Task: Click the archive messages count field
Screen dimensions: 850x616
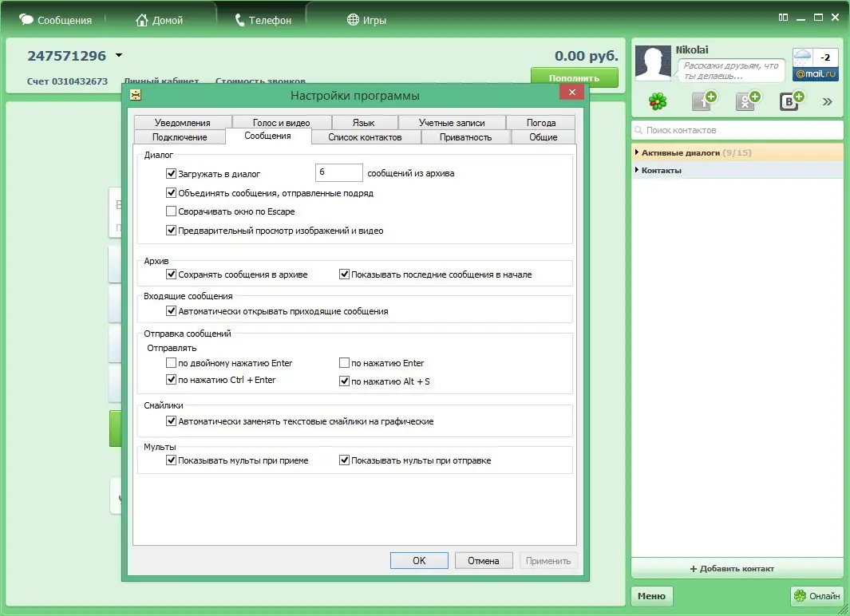Action: [338, 172]
